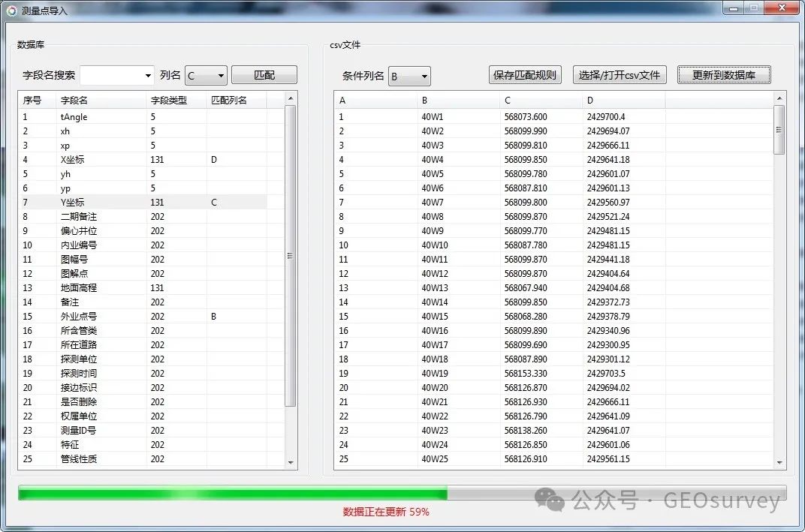805x532 pixels.
Task: Open the 字段名搜索 combo box
Action: 117,76
